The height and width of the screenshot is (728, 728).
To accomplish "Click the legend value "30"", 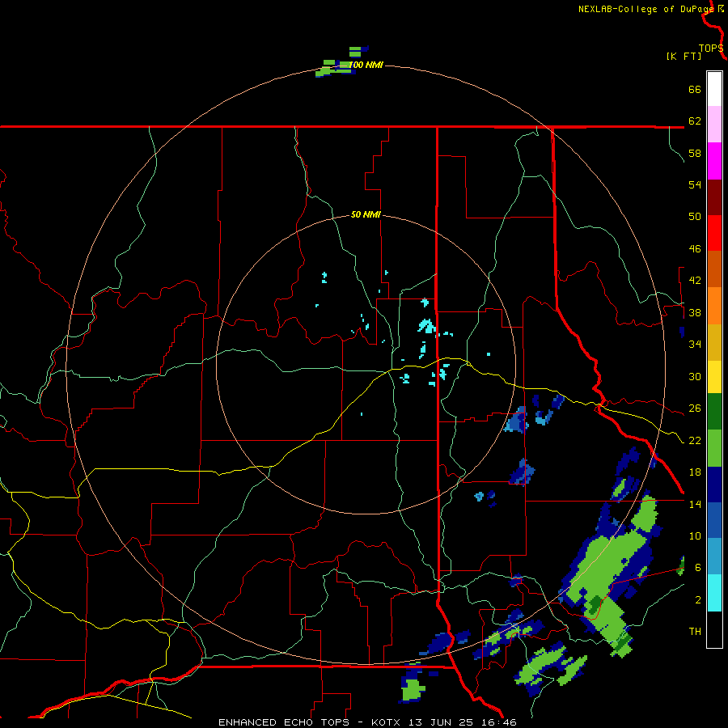I will coord(695,376).
